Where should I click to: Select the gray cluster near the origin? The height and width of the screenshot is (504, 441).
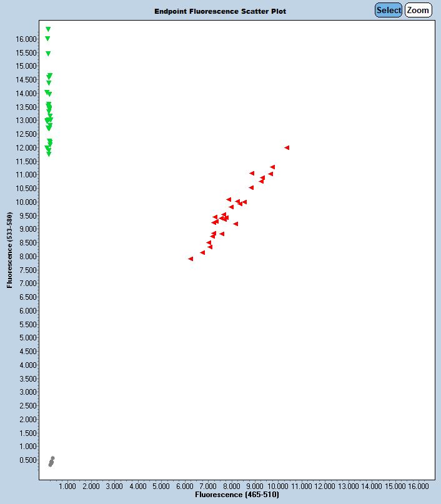click(52, 462)
